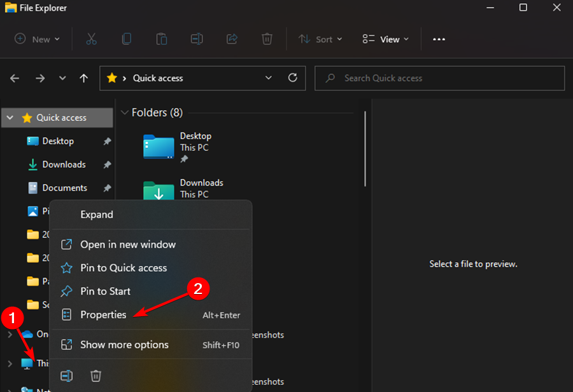Go up one folder level

[83, 78]
